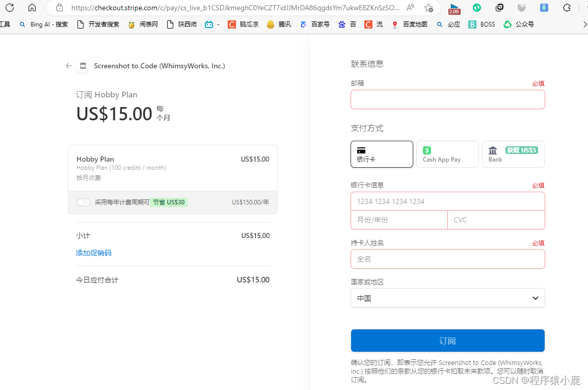The width and height of the screenshot is (588, 390).
Task: Open the 百度地图 bookmark
Action: point(410,24)
